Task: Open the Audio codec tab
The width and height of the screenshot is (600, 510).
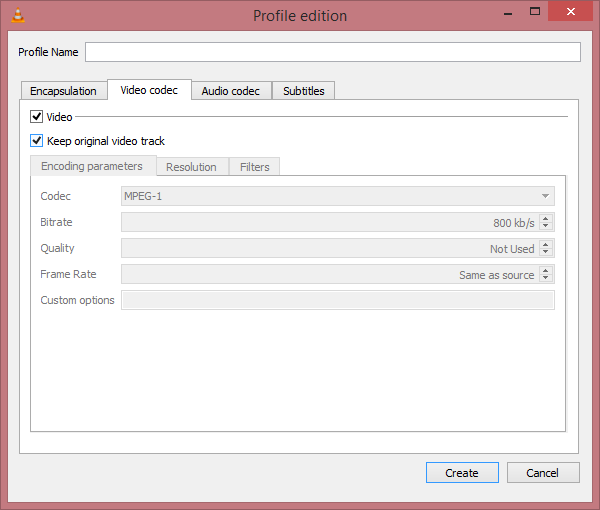Action: tap(230, 91)
